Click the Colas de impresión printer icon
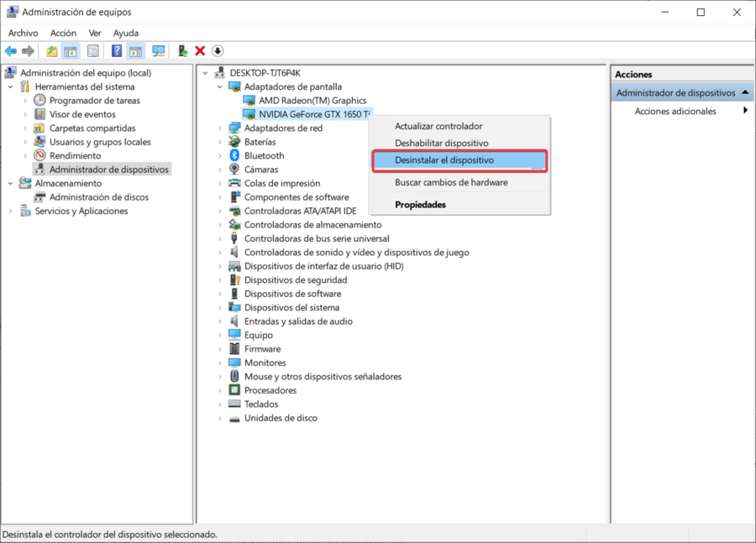This screenshot has width=756, height=543. coord(234,183)
